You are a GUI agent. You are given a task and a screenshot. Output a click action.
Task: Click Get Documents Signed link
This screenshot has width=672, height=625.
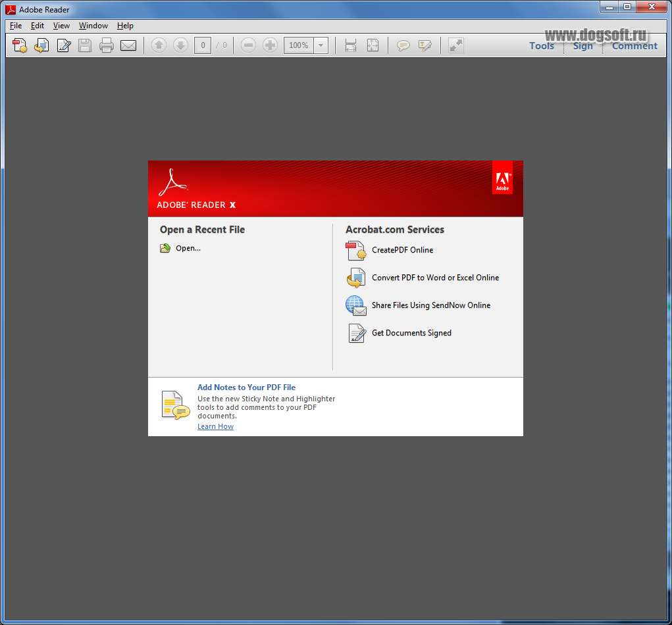[x=411, y=333]
